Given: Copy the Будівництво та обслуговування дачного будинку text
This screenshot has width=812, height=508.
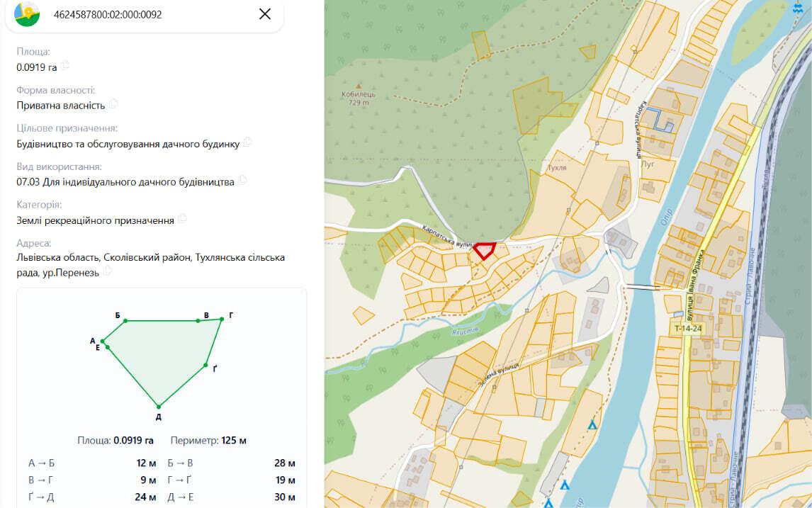Looking at the screenshot, I should pyautogui.click(x=247, y=142).
